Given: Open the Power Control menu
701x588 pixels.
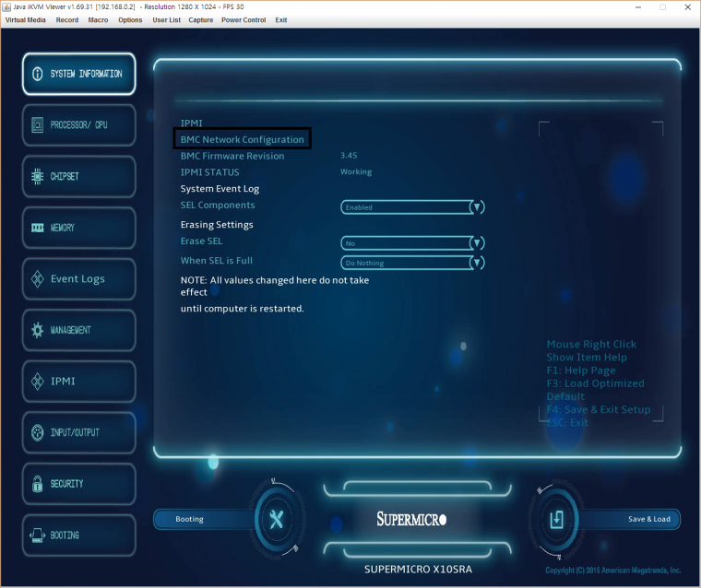Looking at the screenshot, I should click(244, 20).
